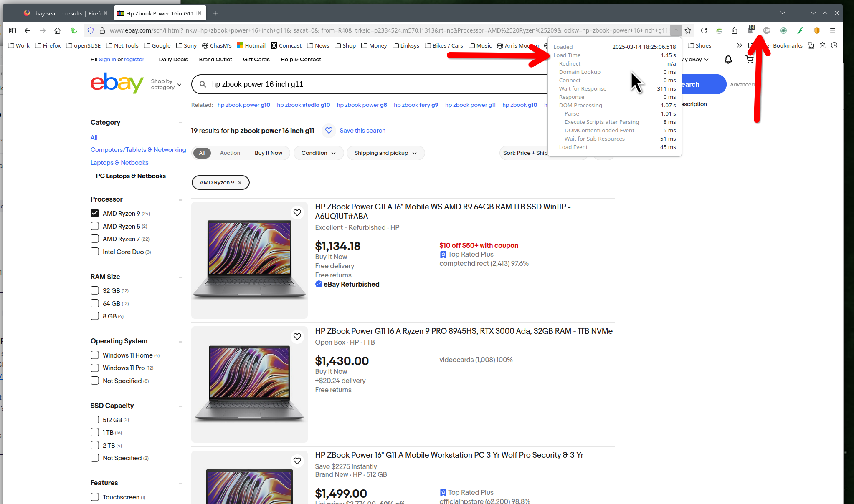
Task: Open the Extensions puzzle-piece menu
Action: click(x=735, y=30)
